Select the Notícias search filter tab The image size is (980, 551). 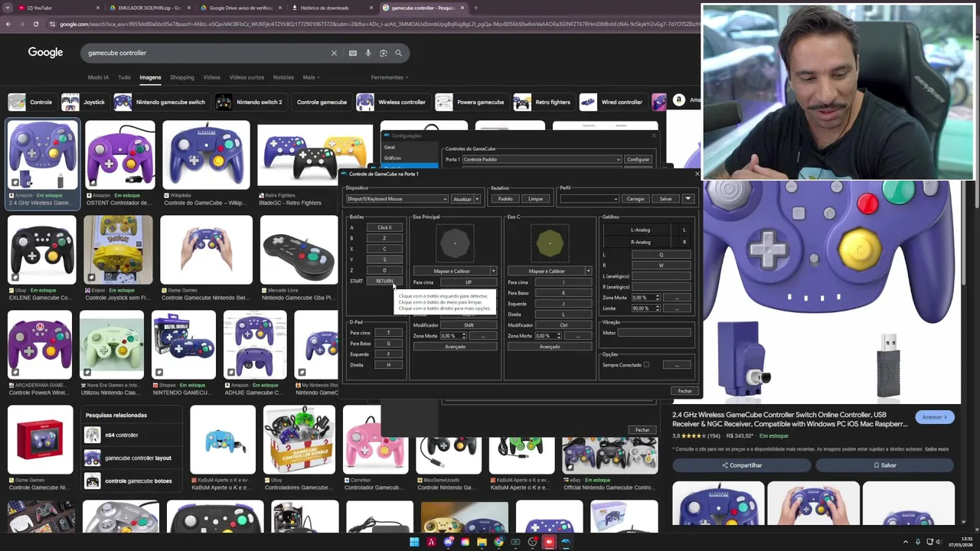[x=283, y=77]
